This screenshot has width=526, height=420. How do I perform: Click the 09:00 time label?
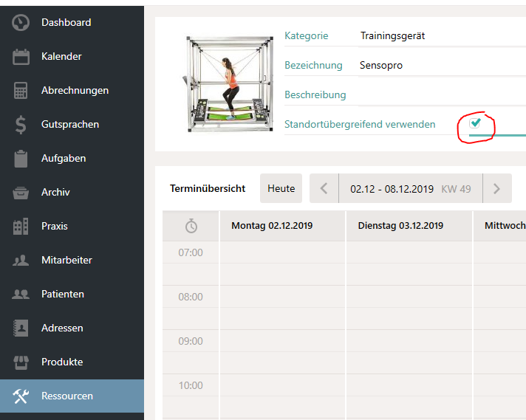pyautogui.click(x=191, y=341)
